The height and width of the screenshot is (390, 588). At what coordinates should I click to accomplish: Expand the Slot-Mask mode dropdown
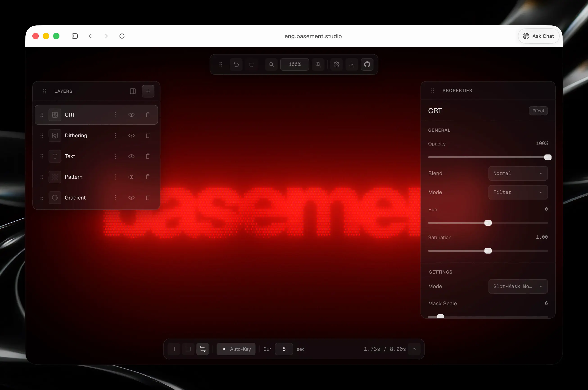pyautogui.click(x=518, y=286)
